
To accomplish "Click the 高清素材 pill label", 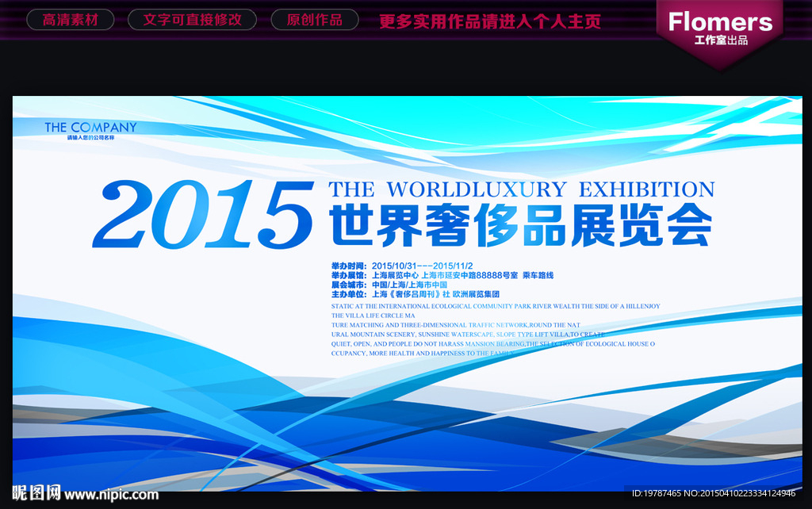I will pyautogui.click(x=71, y=20).
